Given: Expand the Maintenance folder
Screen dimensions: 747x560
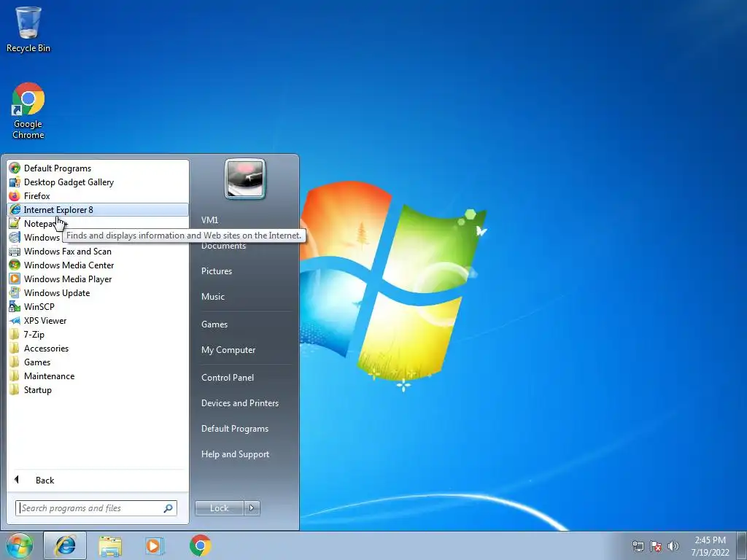Looking at the screenshot, I should coord(98,376).
